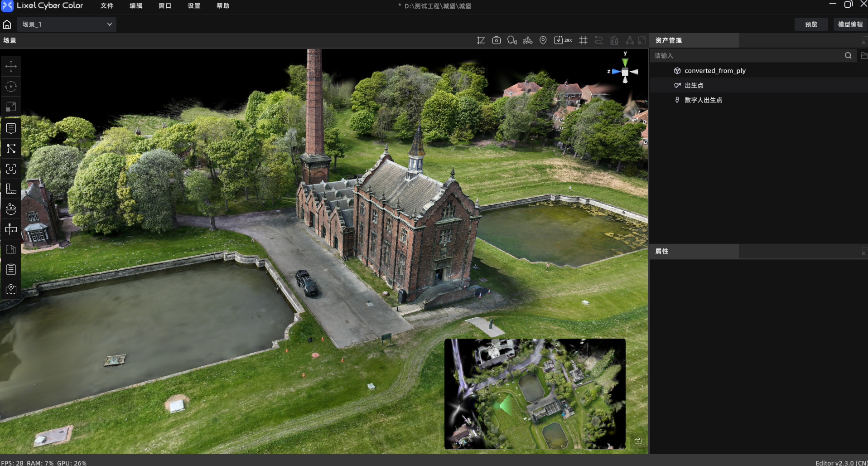Toggle the grid display icon
The image size is (868, 466).
point(583,40)
